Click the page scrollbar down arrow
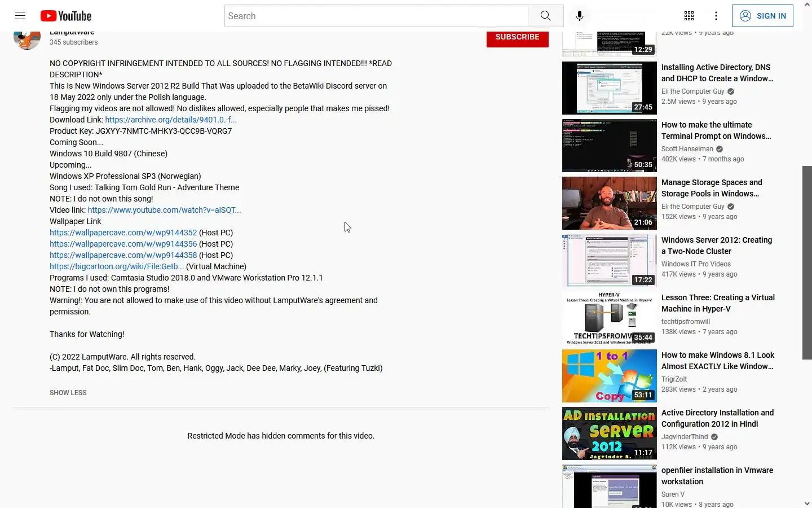The width and height of the screenshot is (812, 508). [x=807, y=503]
